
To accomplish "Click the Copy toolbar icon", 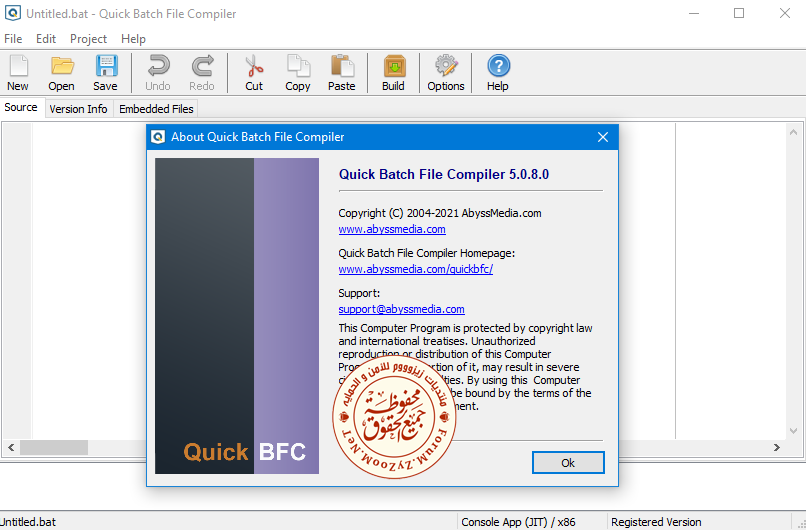I will 298,67.
